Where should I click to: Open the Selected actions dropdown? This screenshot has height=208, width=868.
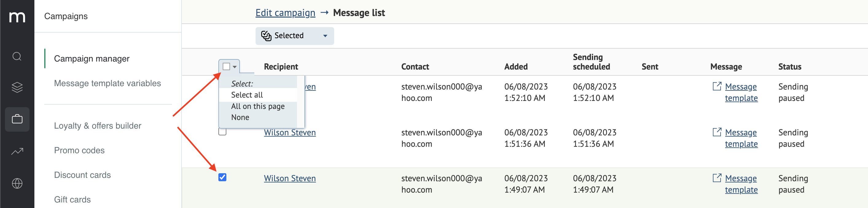point(295,36)
